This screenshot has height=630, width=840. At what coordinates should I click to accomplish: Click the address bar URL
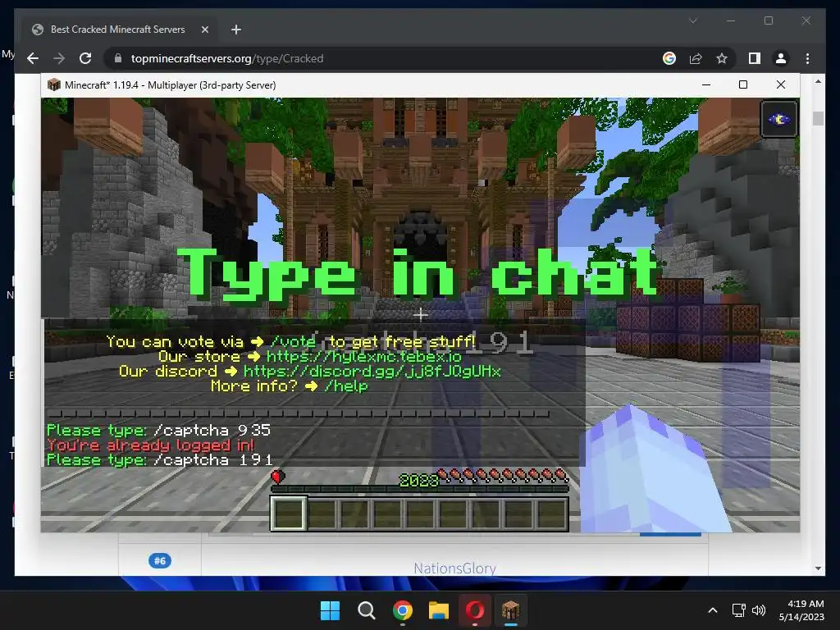point(227,58)
